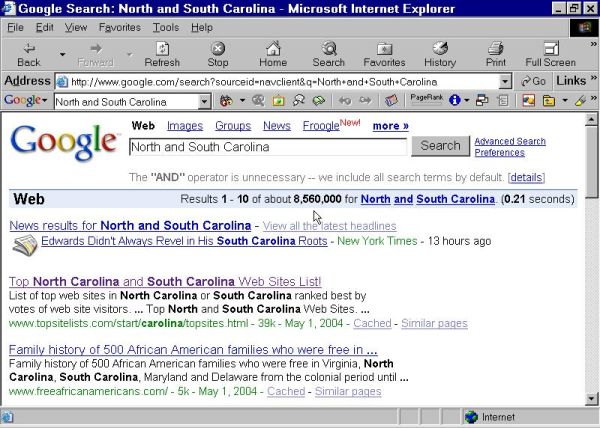Click the popup blocker windows icon

[482, 101]
